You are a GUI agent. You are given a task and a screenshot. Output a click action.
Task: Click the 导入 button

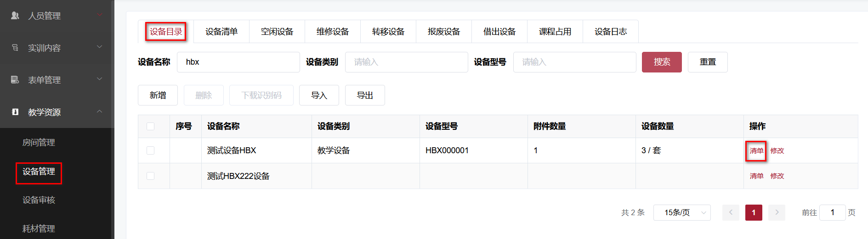click(319, 95)
